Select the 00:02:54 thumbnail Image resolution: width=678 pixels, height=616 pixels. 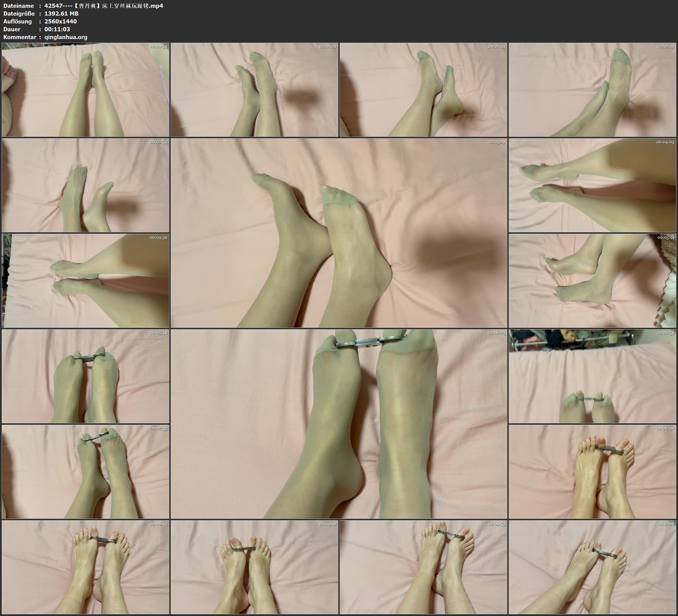coord(85,185)
